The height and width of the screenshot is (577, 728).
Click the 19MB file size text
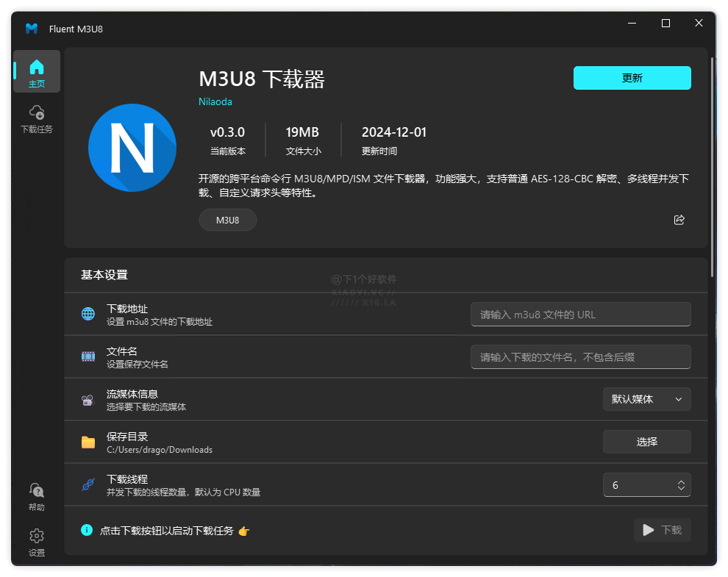(302, 132)
